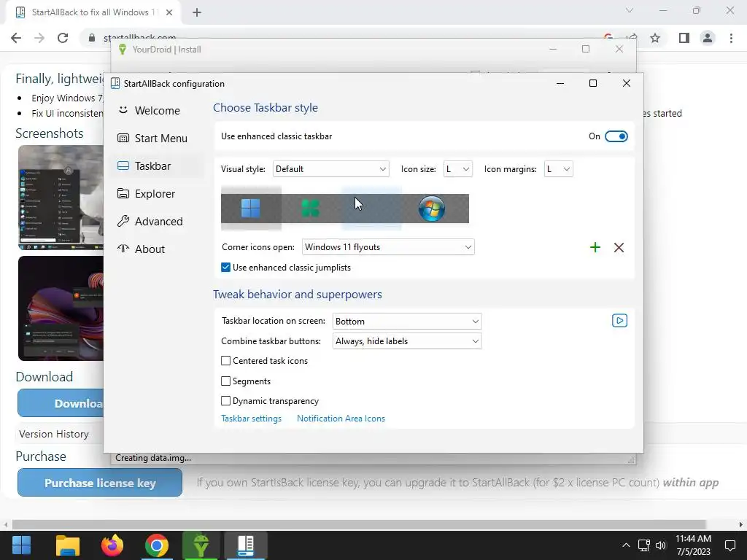
Task: Open the Start Menu section
Action: [156, 138]
